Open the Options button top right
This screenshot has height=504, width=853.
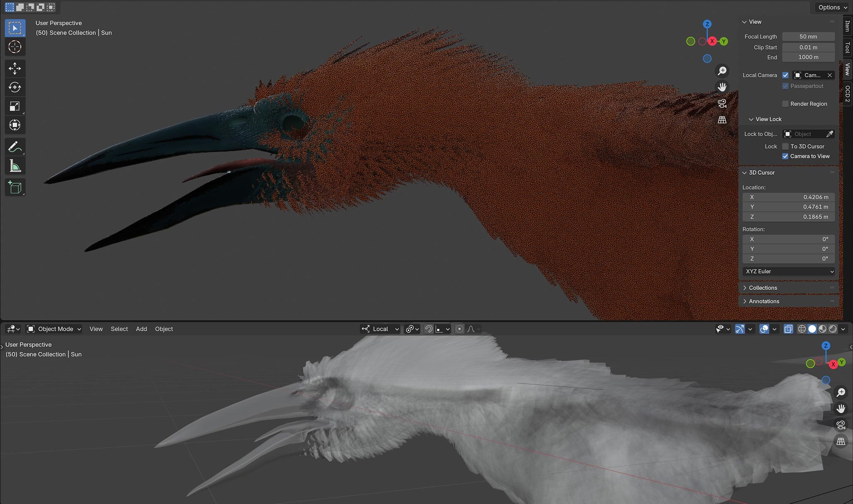click(832, 7)
